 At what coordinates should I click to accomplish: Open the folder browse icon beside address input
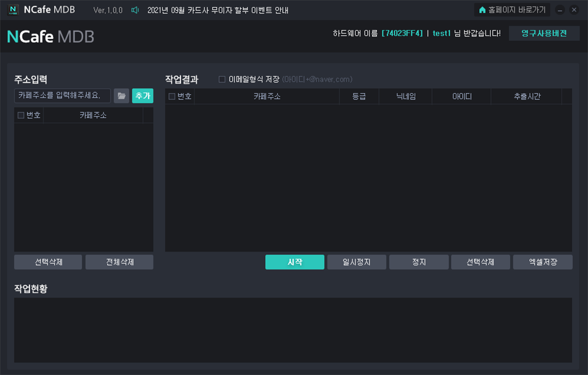click(122, 96)
